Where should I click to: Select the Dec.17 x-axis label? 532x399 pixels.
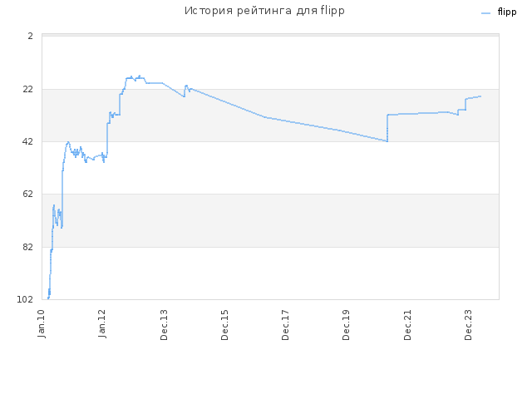[x=285, y=325]
